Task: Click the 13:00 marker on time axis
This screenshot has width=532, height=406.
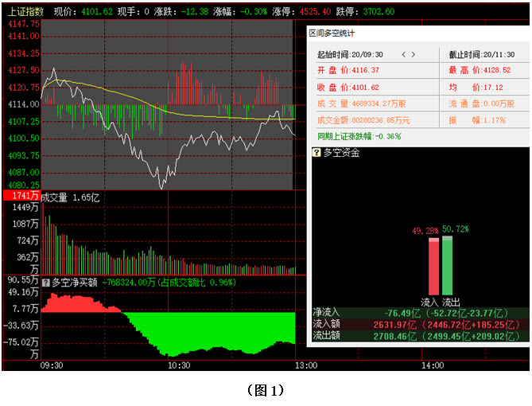Action: 305,365
